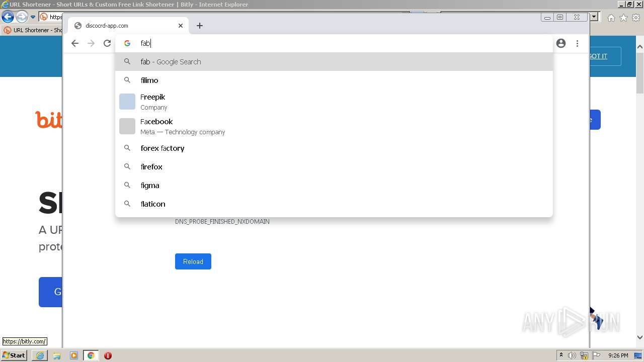The height and width of the screenshot is (362, 644).
Task: Reload the page with Chrome's refresh icon
Action: [x=107, y=43]
